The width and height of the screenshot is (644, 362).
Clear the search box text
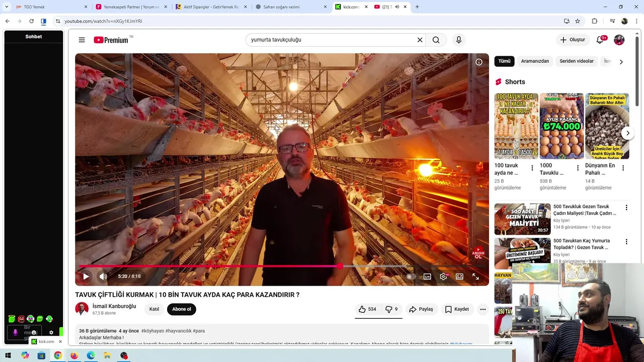tap(420, 40)
